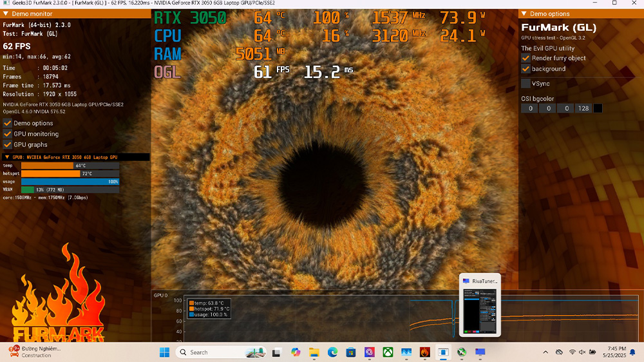
Task: Click the cloud sync-off tray icon
Action: pos(559,352)
